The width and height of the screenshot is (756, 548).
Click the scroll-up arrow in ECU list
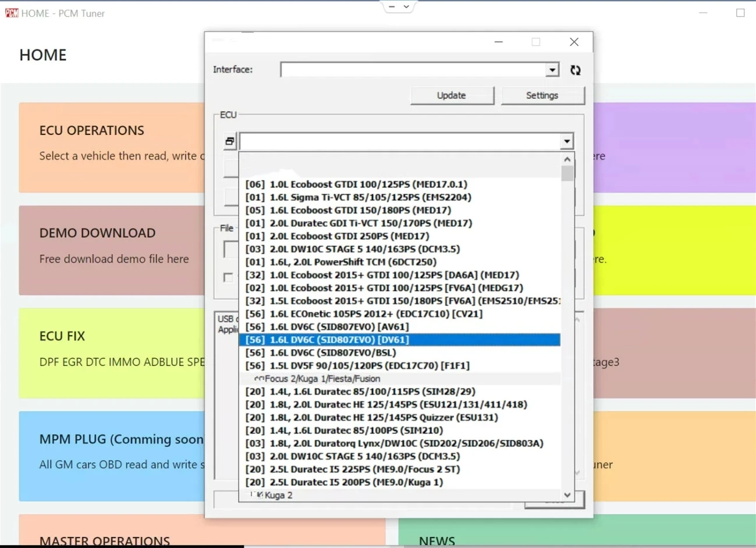[x=567, y=159]
